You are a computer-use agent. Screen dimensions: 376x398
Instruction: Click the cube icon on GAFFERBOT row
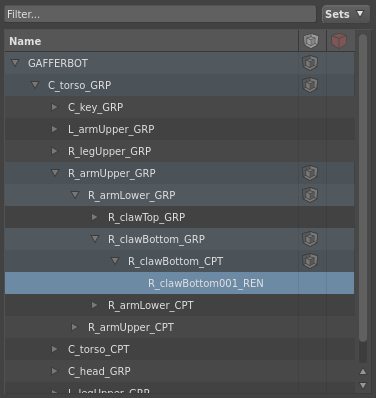pyautogui.click(x=310, y=63)
